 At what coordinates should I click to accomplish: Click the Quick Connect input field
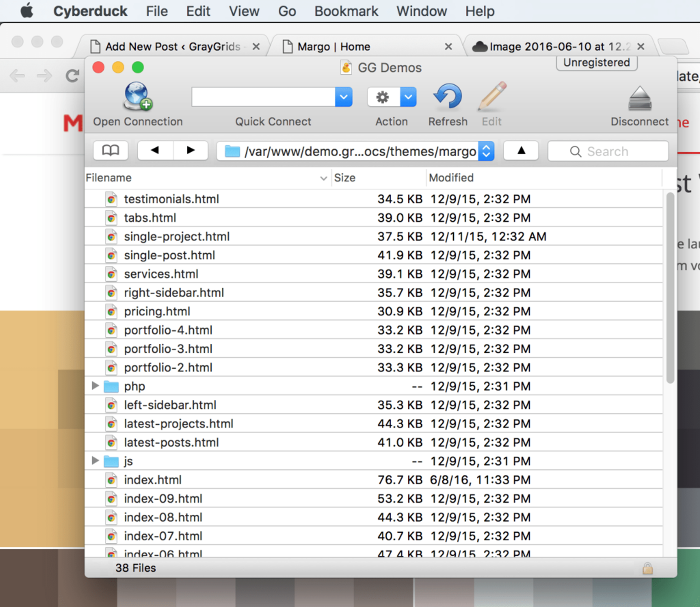click(263, 97)
